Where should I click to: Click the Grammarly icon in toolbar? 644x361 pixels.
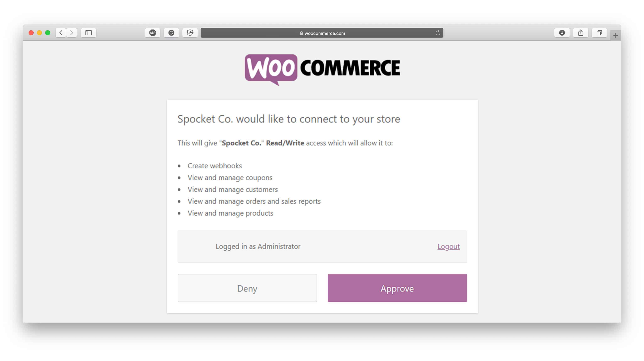(x=171, y=33)
